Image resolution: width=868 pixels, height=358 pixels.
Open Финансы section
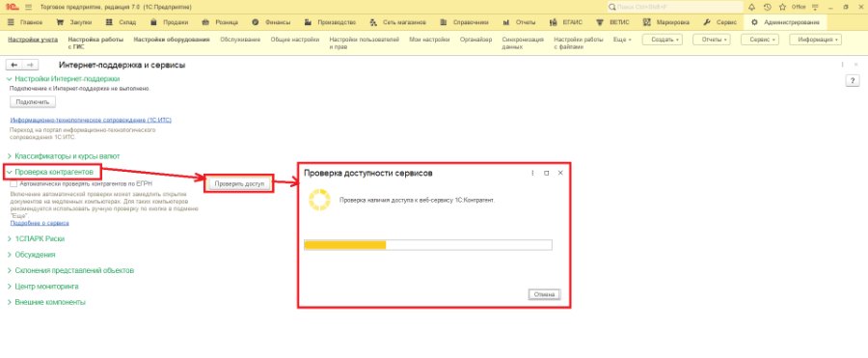pyautogui.click(x=271, y=23)
